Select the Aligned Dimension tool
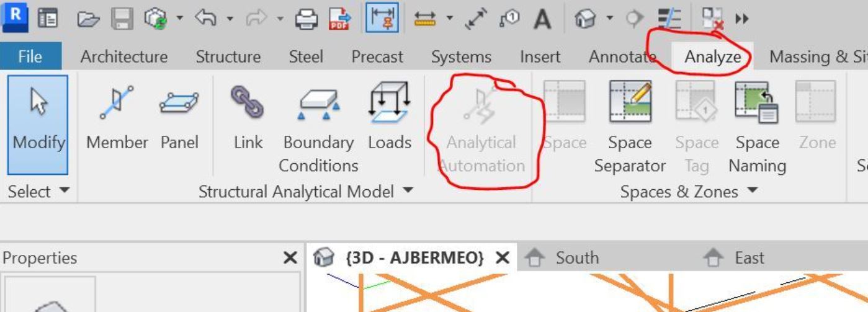This screenshot has width=868, height=312. tap(477, 19)
